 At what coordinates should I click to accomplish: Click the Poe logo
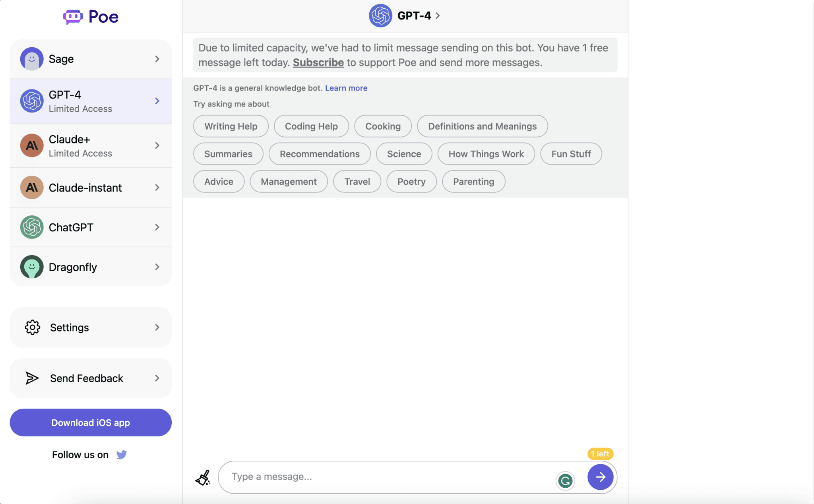click(x=91, y=17)
